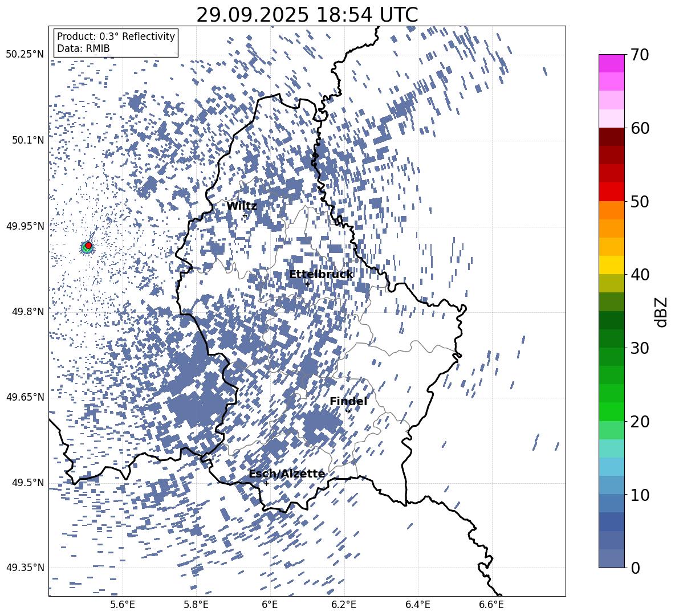Click the 49.95°N latitude label
Screen dimensions: 675x616
25,226
